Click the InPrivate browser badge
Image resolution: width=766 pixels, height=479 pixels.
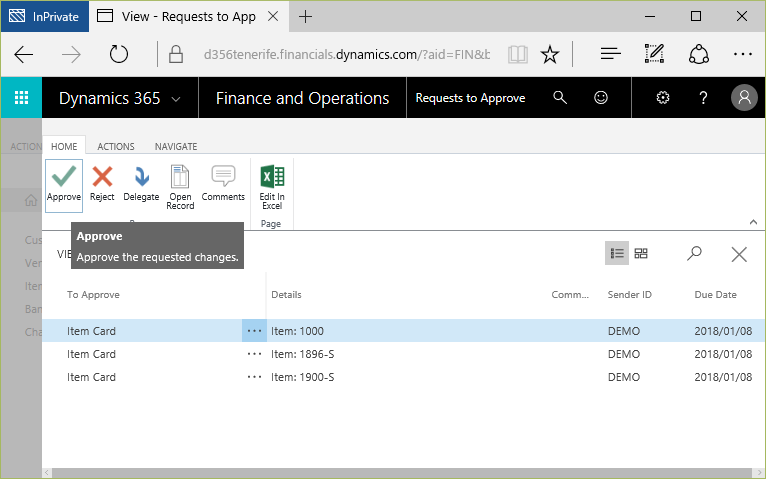coord(45,17)
